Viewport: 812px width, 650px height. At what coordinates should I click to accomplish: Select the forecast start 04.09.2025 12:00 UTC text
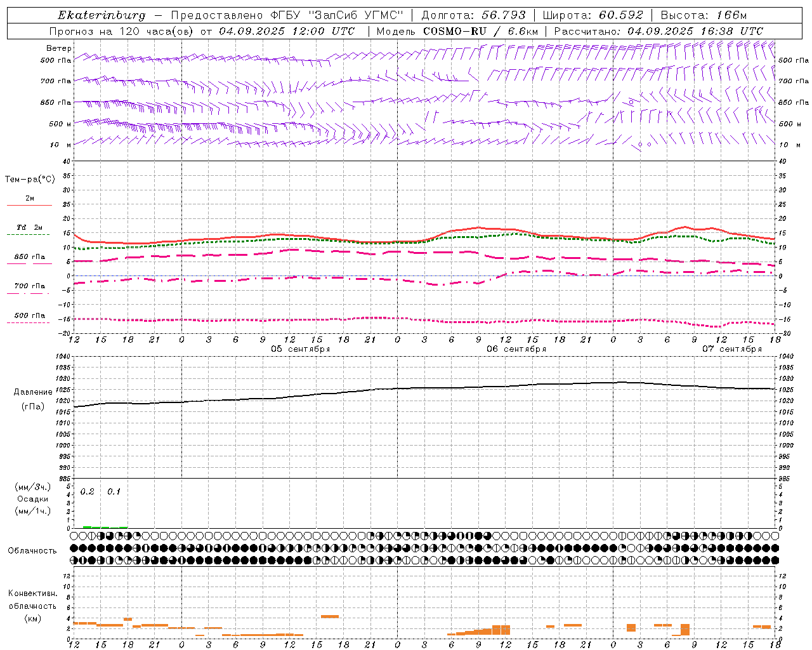[287, 31]
